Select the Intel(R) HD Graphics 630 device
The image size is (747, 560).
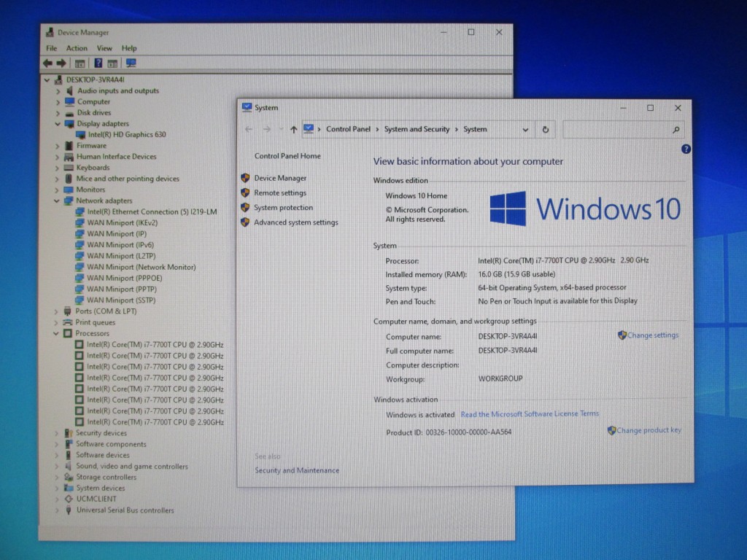click(127, 135)
